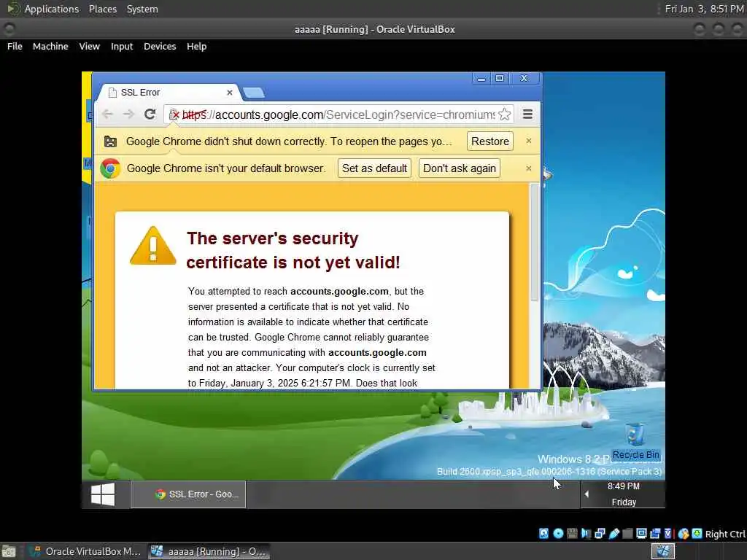Image resolution: width=747 pixels, height=560 pixels.
Task: Click the Right Ctrl host key label
Action: tap(726, 534)
